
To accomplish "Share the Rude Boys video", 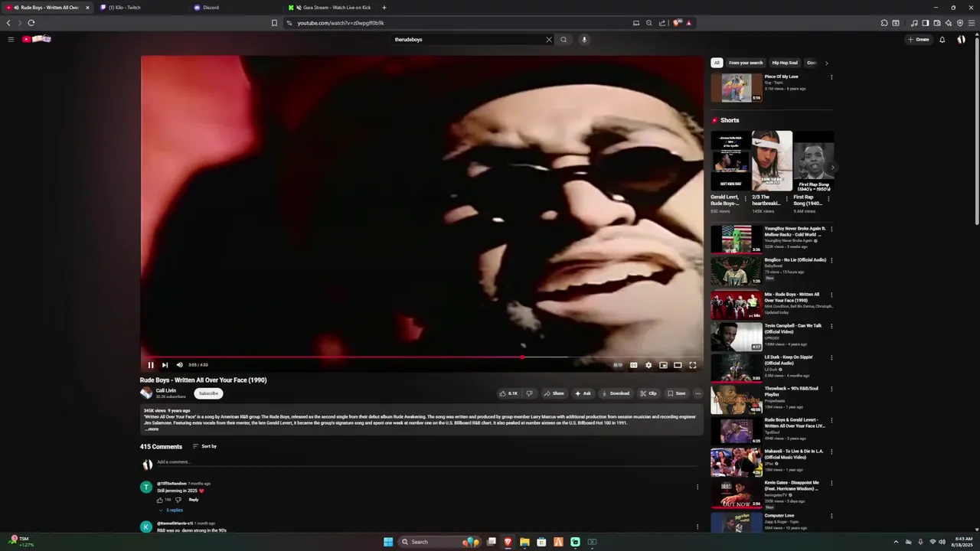I will 554,393.
